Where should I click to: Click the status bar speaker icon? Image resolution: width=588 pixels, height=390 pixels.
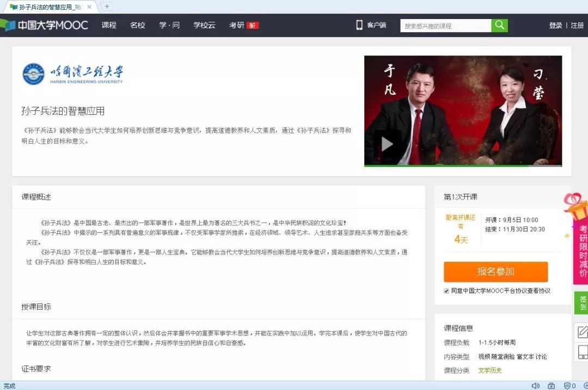pyautogui.click(x=536, y=386)
